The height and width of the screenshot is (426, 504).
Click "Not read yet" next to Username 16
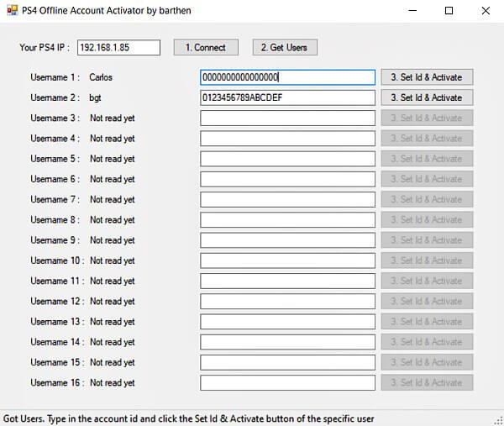(113, 383)
